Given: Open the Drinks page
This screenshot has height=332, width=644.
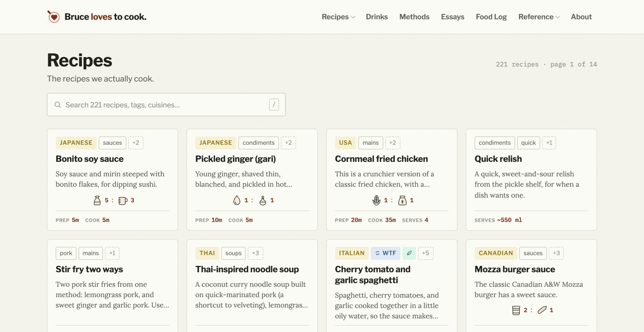Looking at the screenshot, I should [377, 17].
